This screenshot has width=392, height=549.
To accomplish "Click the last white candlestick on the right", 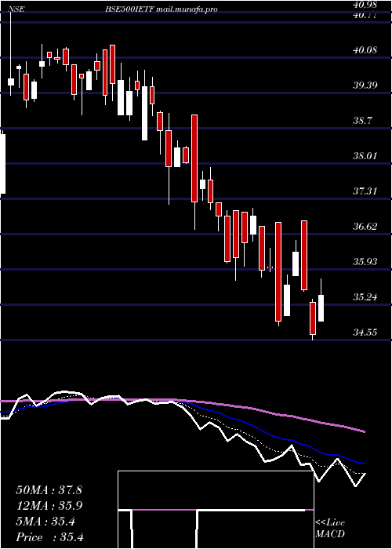I will [x=321, y=308].
